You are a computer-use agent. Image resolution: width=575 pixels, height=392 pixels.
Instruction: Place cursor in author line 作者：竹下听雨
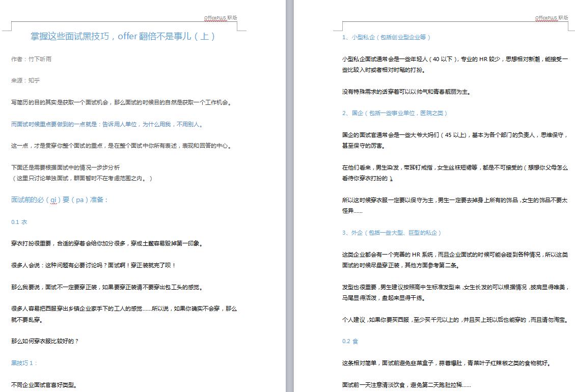(x=31, y=59)
